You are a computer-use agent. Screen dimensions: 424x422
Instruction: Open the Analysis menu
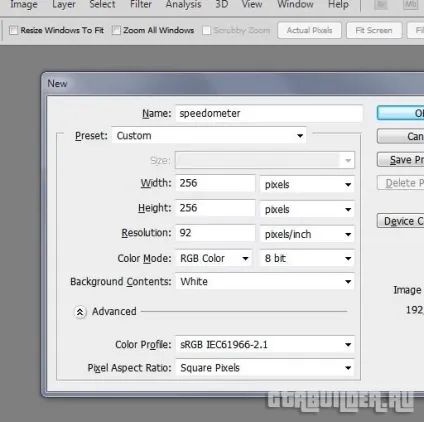pyautogui.click(x=183, y=5)
